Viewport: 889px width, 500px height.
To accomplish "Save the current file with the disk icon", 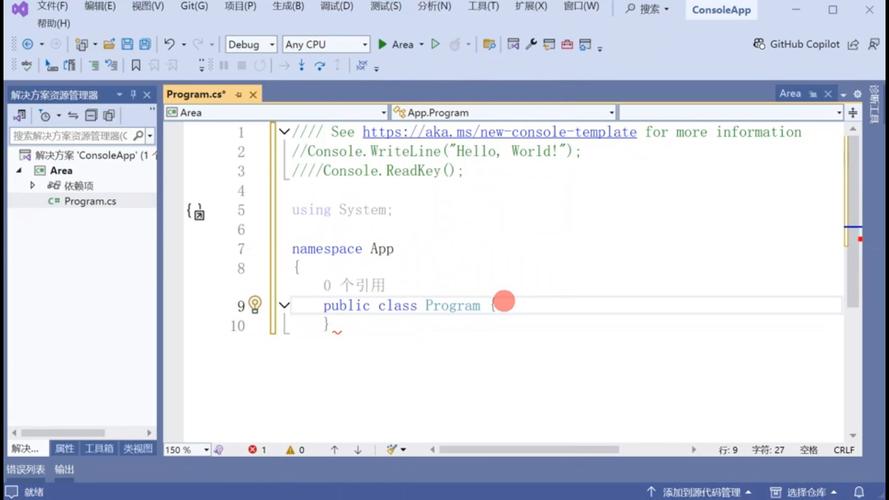I will click(127, 44).
